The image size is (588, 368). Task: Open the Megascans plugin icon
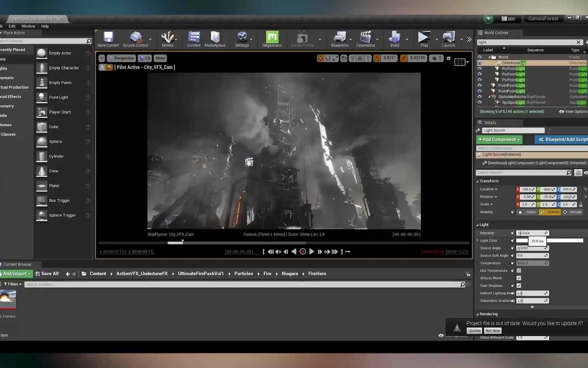point(272,39)
